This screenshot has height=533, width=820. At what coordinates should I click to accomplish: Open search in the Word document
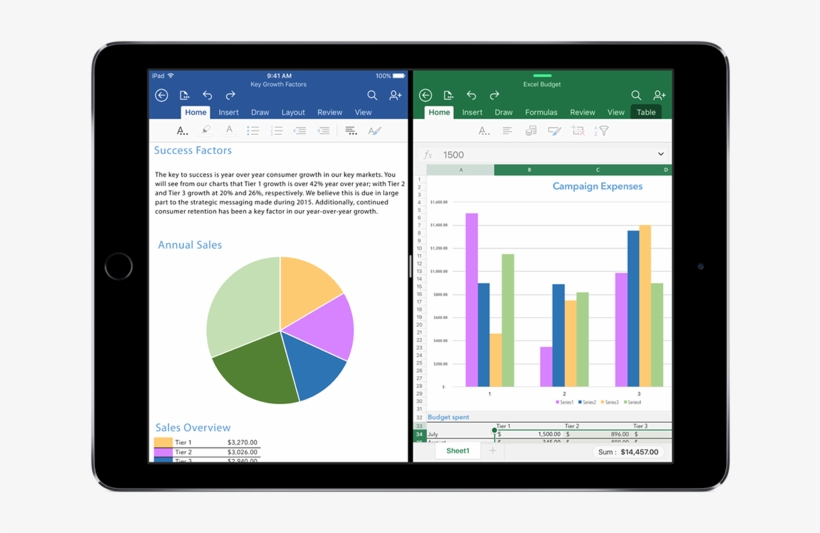pyautogui.click(x=372, y=95)
